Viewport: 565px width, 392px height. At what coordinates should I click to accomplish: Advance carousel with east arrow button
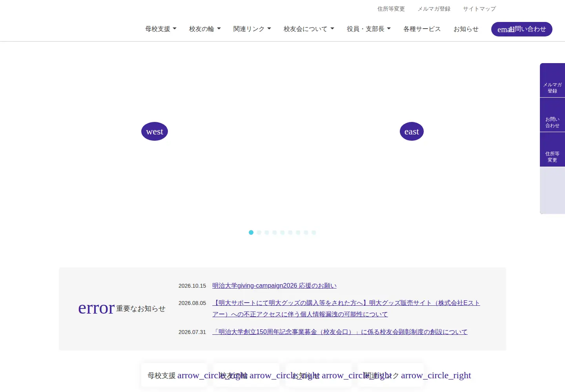point(412,131)
